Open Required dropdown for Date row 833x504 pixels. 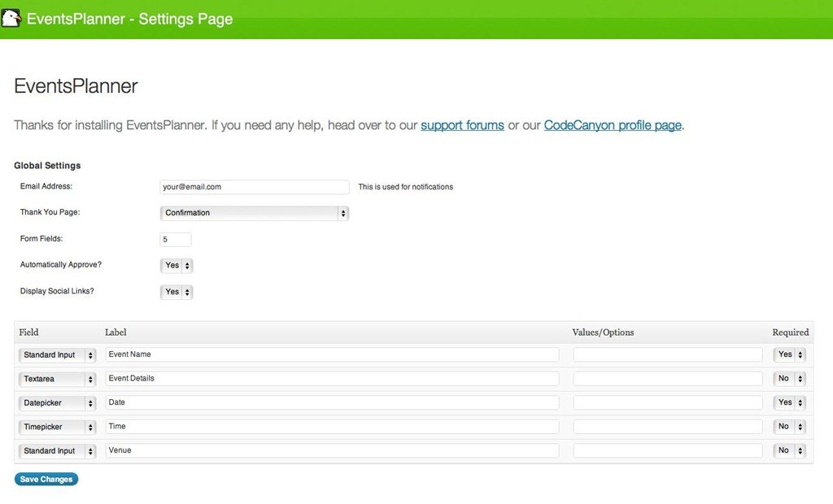coord(789,402)
